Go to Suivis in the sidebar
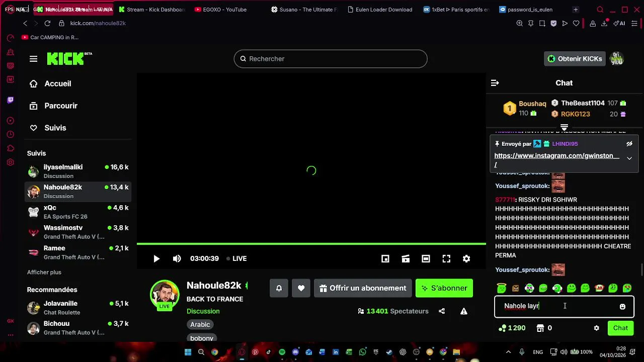 48,128
